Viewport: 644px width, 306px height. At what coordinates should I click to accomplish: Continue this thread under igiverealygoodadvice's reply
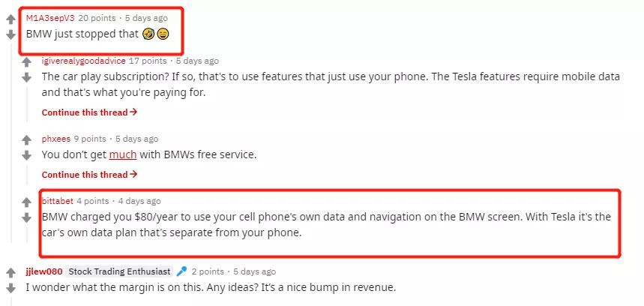coord(88,112)
